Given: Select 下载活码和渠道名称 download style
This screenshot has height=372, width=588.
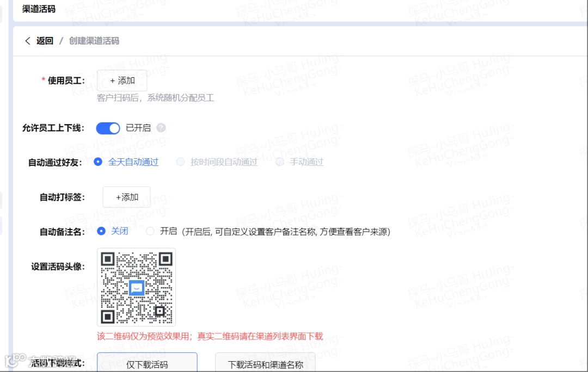Looking at the screenshot, I should point(265,363).
